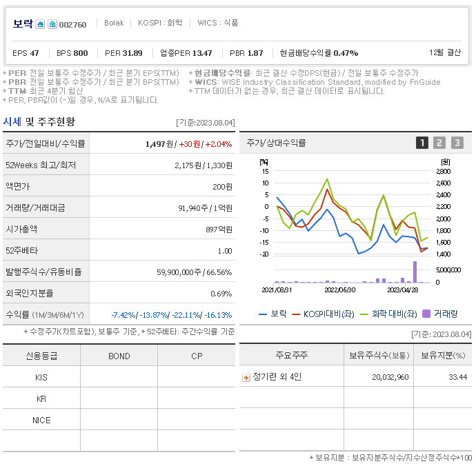Open the Bolak homepage icon
476x466 pixels.
40,24
